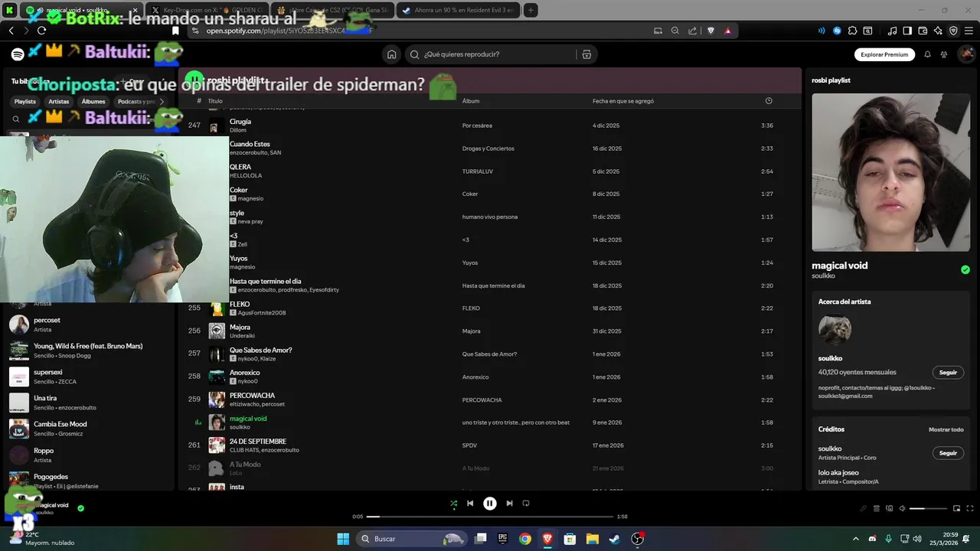The image size is (980, 551).
Task: Sort by the duration clock header
Action: coord(769,101)
